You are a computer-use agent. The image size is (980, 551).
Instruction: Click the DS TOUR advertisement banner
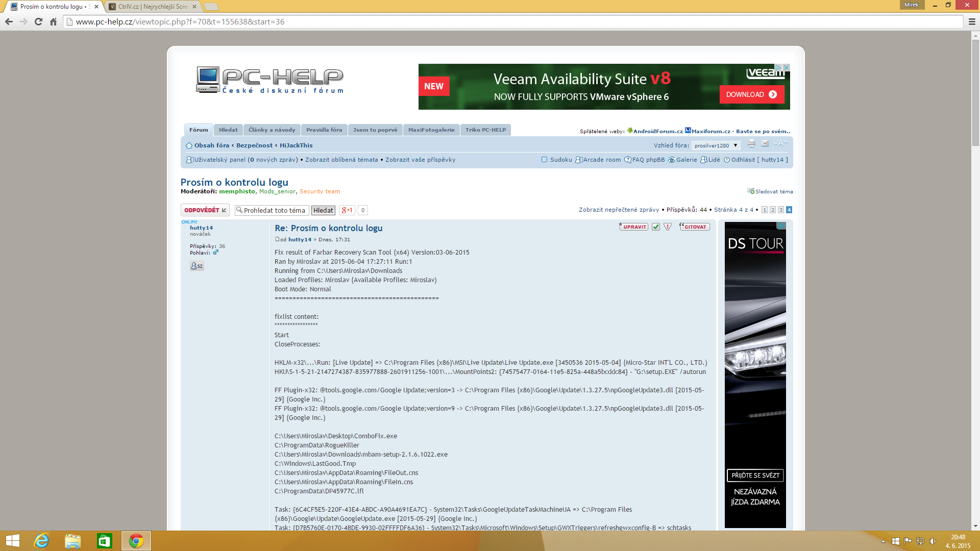pos(755,375)
